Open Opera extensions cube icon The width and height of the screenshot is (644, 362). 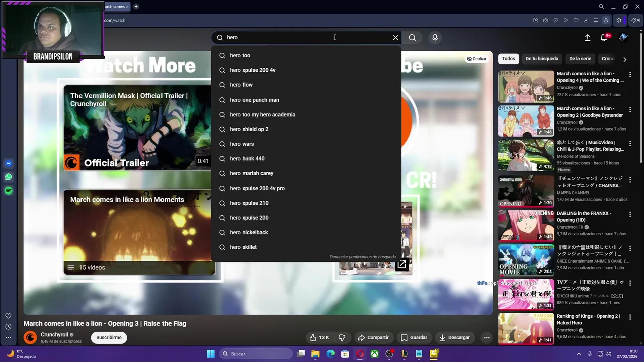click(619, 20)
